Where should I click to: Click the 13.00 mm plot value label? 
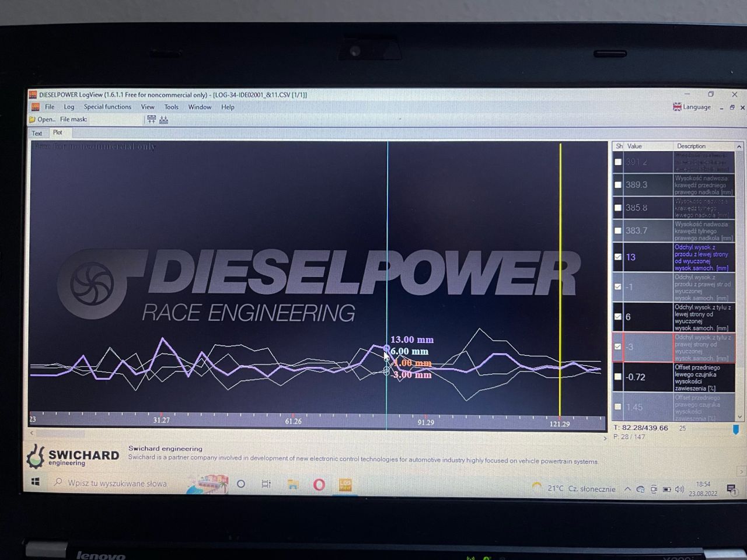(x=412, y=339)
